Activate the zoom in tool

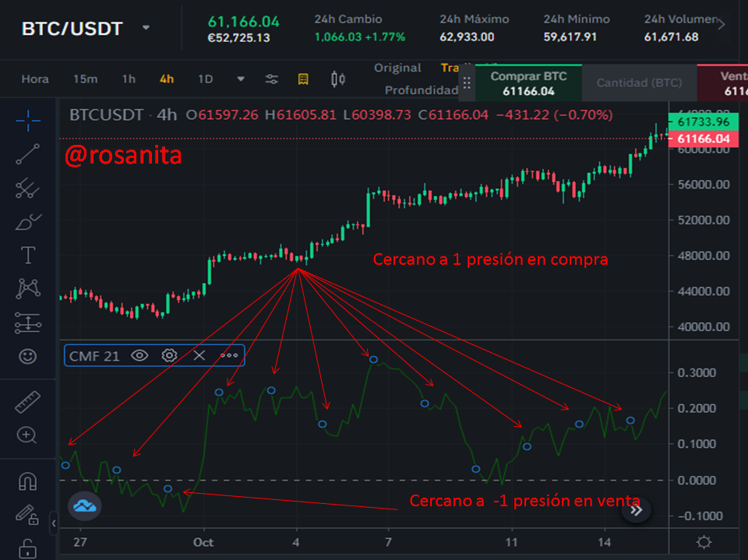coord(26,435)
